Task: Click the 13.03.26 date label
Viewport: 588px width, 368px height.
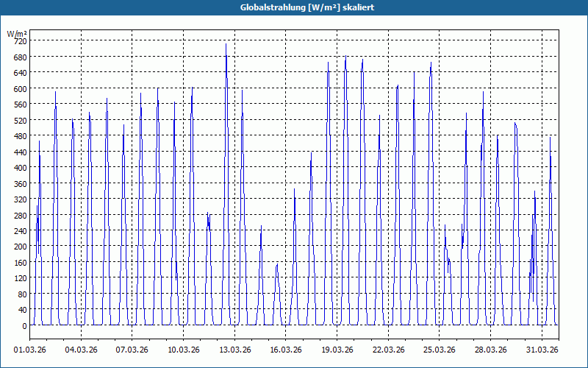Action: point(234,350)
